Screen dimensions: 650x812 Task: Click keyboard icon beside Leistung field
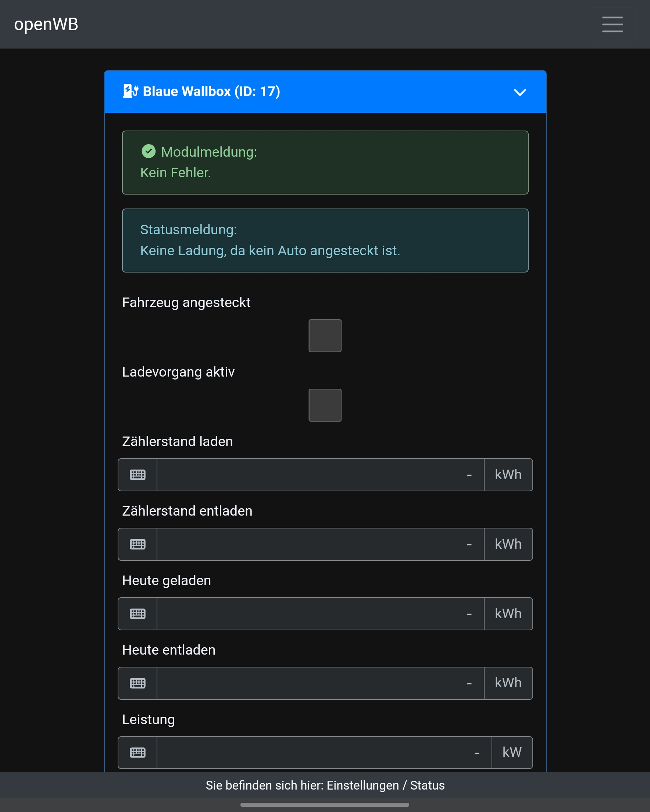coord(137,752)
